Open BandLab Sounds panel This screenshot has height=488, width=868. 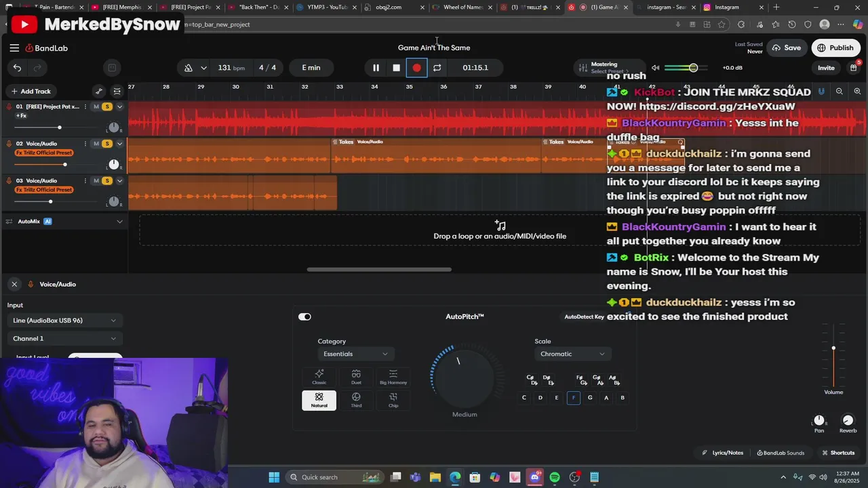(780, 453)
